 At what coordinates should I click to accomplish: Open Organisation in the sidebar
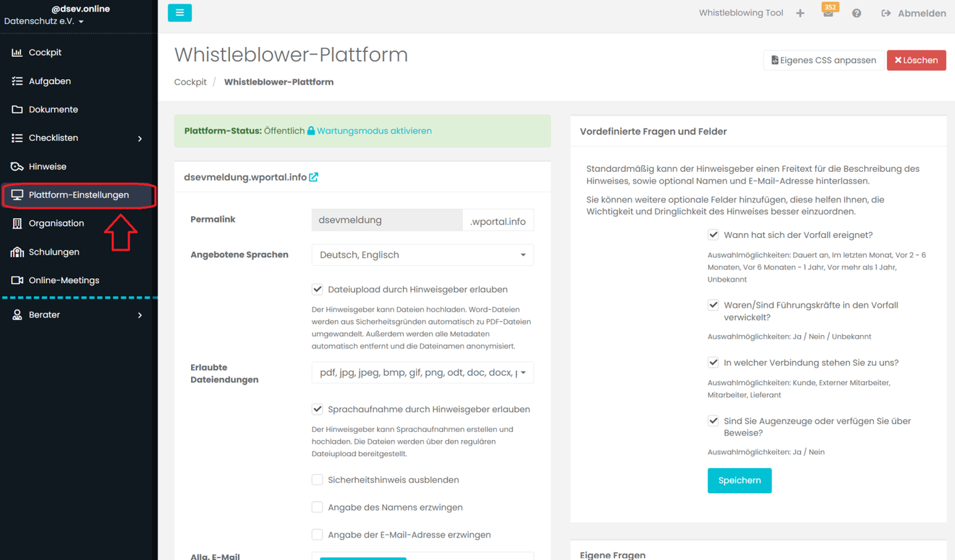56,223
